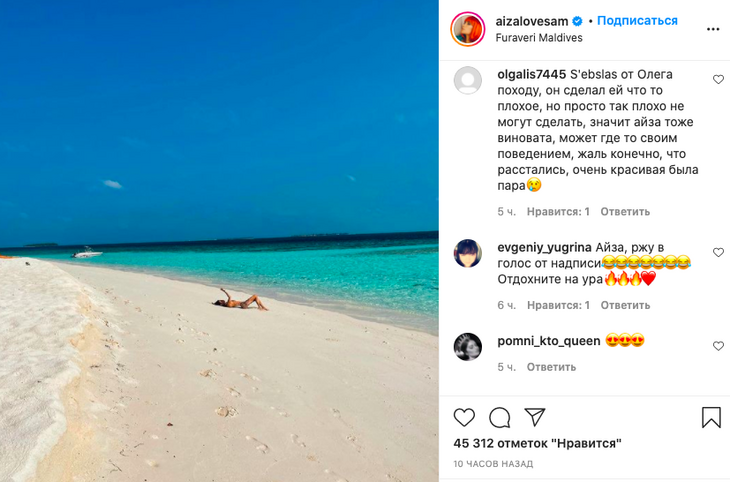Share post via paper plane icon

tap(534, 416)
